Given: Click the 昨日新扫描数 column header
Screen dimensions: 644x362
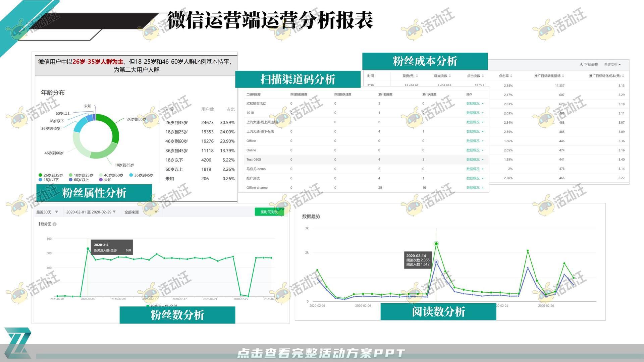Looking at the screenshot, I should point(299,95).
